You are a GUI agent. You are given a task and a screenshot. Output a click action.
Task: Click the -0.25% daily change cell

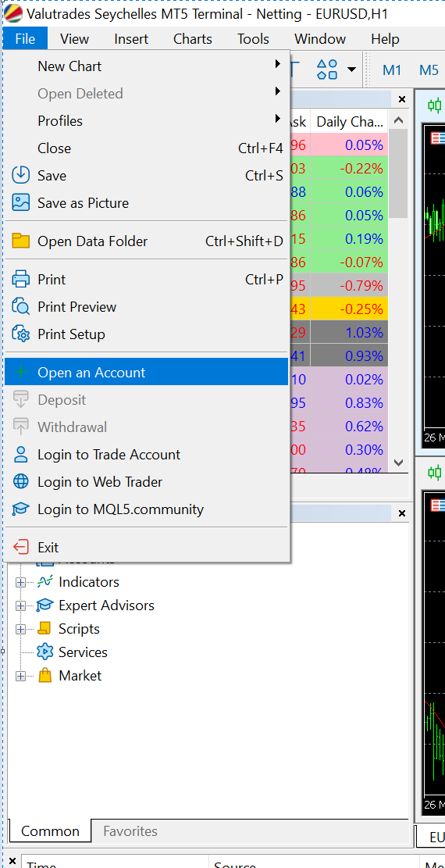[x=349, y=309]
